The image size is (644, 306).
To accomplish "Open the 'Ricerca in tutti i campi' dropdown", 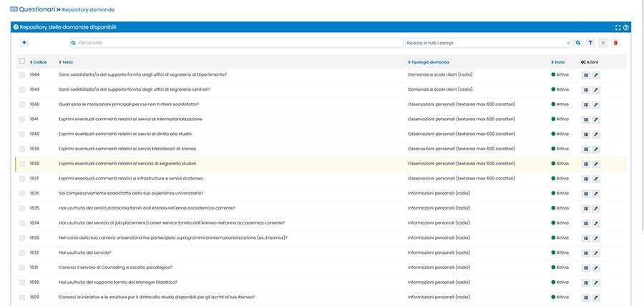I will pyautogui.click(x=487, y=43).
